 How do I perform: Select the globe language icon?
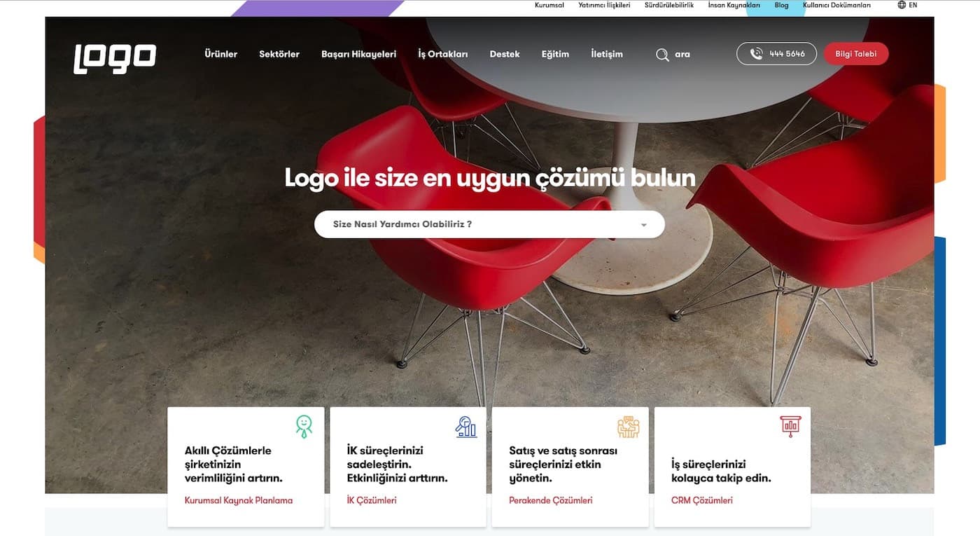pyautogui.click(x=902, y=5)
